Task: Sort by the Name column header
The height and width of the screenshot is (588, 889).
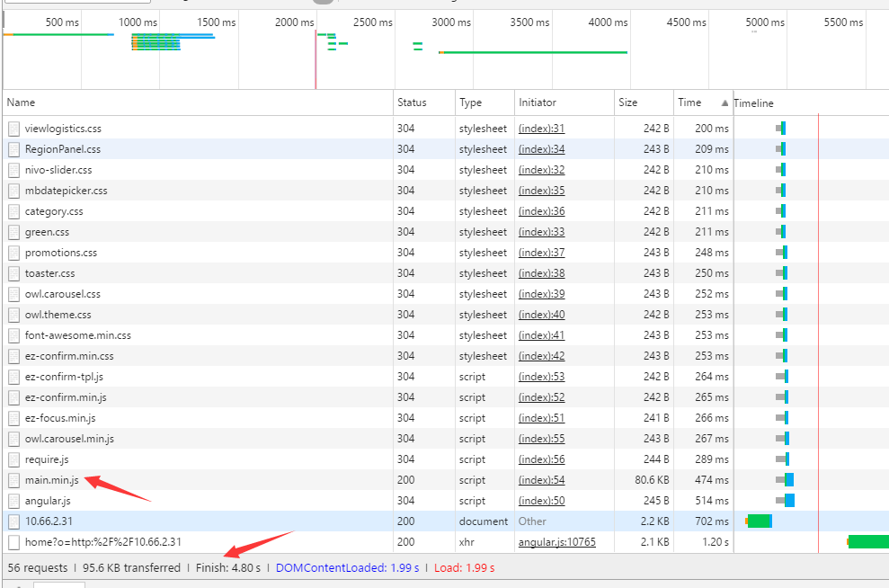Action: pyautogui.click(x=198, y=102)
